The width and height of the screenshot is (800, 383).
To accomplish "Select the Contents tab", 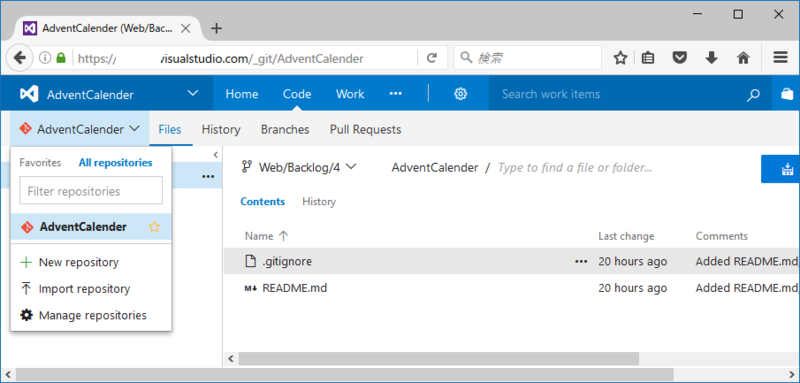I will click(263, 201).
